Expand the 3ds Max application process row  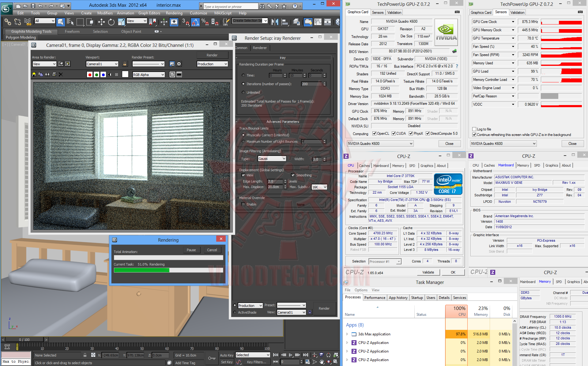347,334
